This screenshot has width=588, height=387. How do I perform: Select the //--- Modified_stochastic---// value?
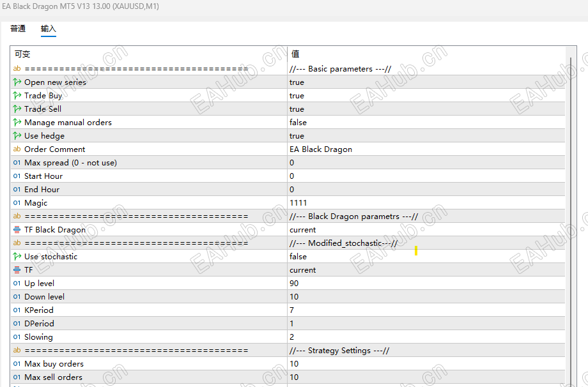point(343,243)
